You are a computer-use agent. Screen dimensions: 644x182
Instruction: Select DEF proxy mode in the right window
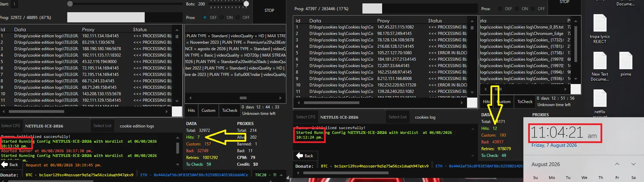coord(500,8)
